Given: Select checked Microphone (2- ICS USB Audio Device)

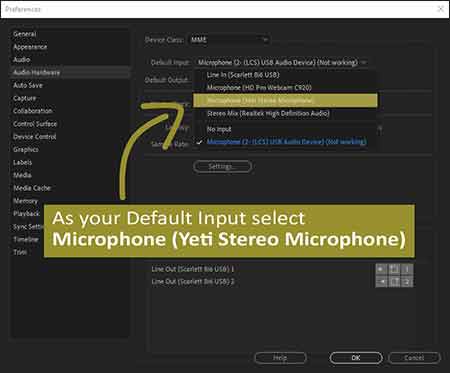Looking at the screenshot, I should pos(285,142).
